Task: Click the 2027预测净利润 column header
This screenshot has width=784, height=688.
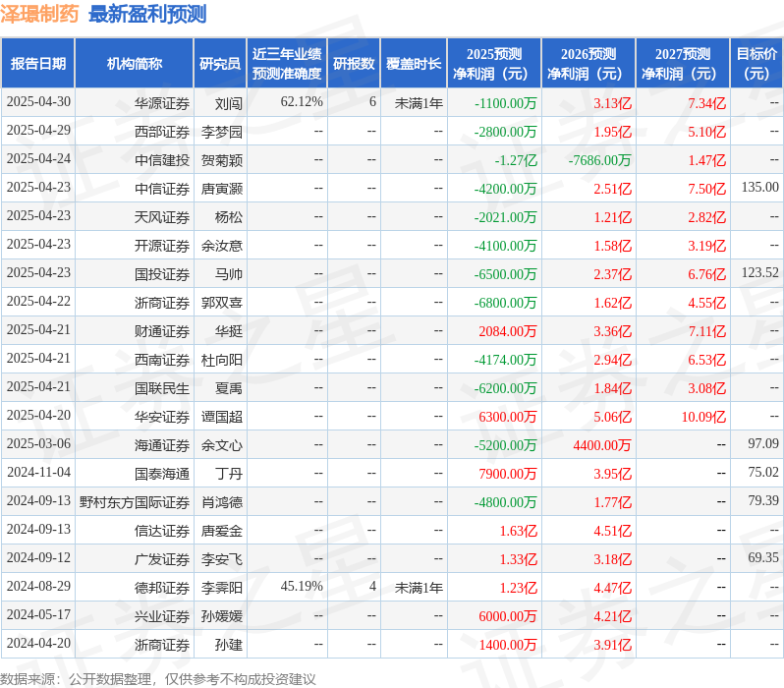Action: tap(683, 64)
